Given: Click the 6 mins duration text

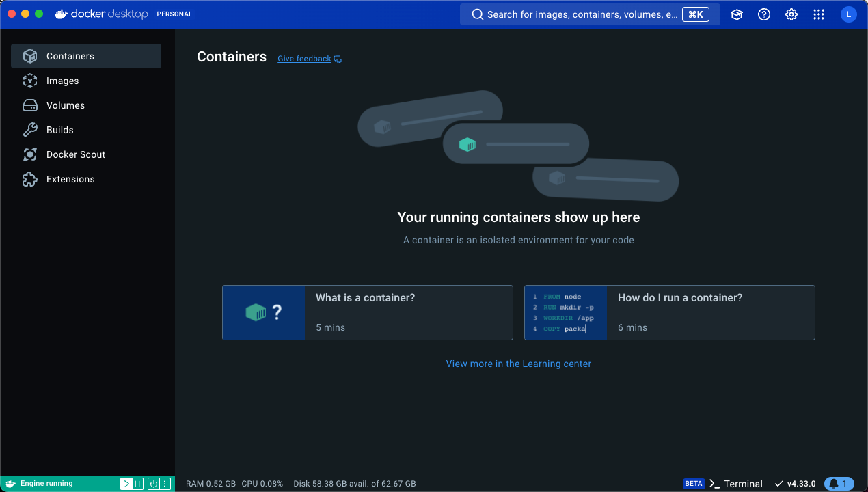Looking at the screenshot, I should click(632, 327).
